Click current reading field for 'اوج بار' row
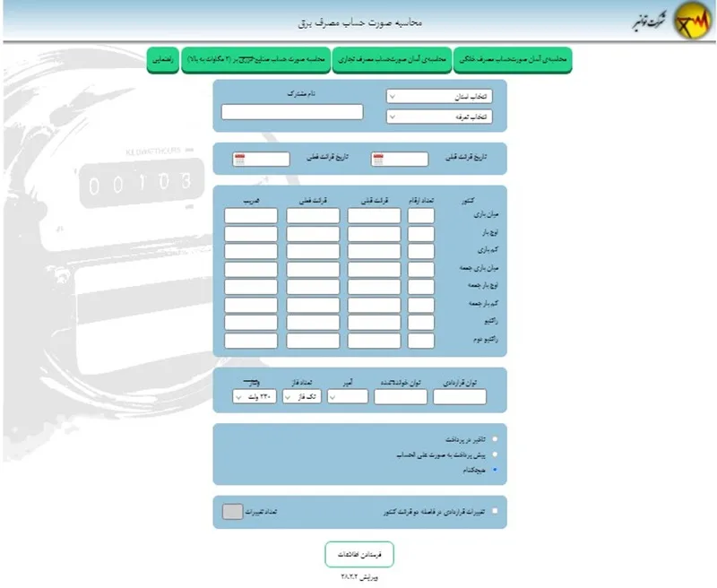This screenshot has height=588, width=717. (313, 234)
